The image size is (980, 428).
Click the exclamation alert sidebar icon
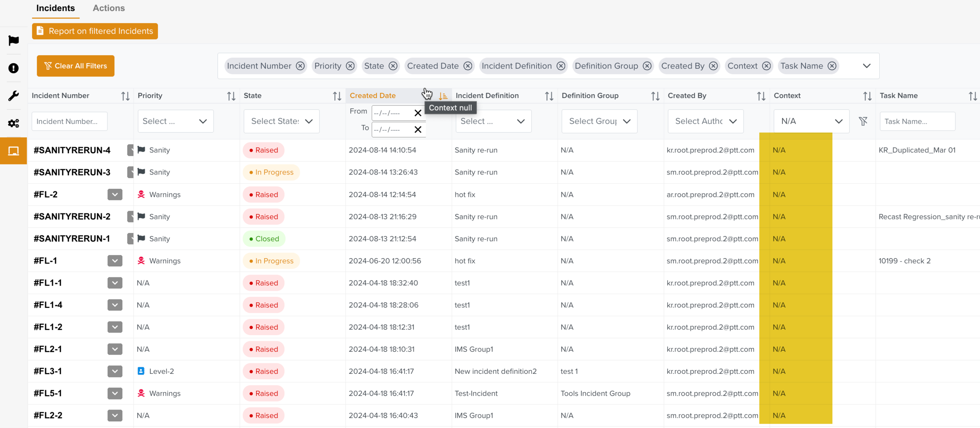[x=13, y=68]
